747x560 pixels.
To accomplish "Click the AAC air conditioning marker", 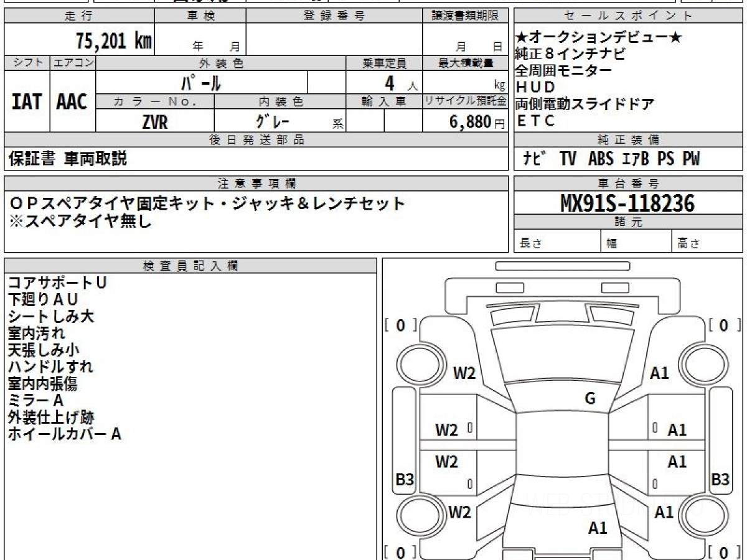I will (70, 101).
